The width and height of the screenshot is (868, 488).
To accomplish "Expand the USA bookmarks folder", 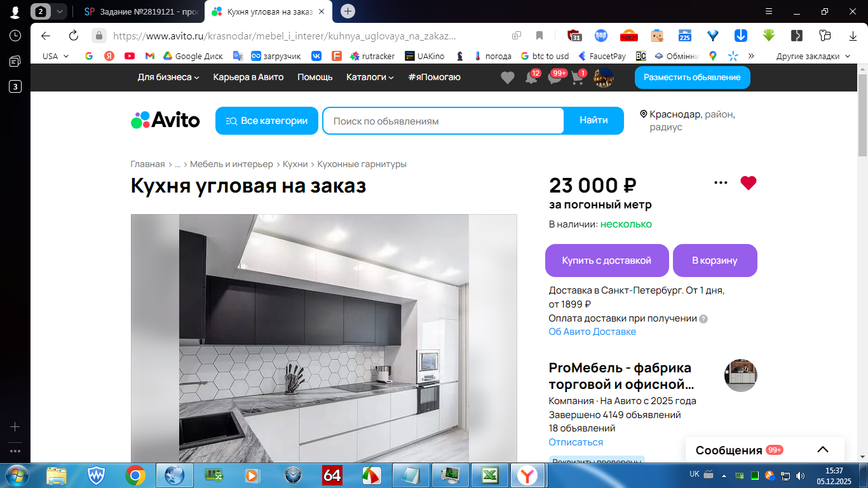I will pos(55,56).
